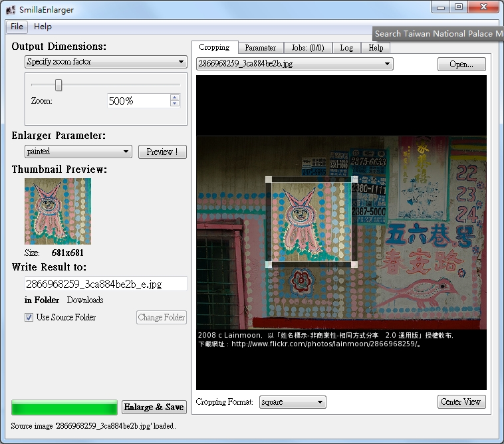Viewport: 504px width, 444px height.
Task: Expand the painted enlarger parameter dropdown
Action: [78, 152]
